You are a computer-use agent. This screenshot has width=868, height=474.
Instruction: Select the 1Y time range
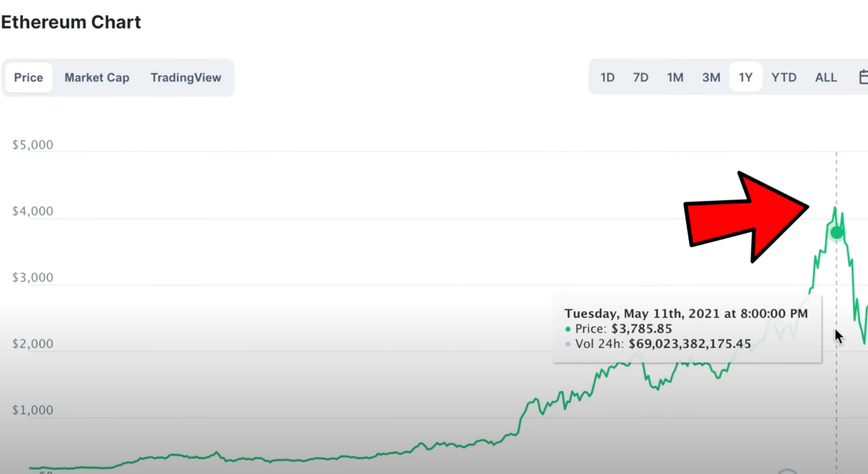click(745, 77)
